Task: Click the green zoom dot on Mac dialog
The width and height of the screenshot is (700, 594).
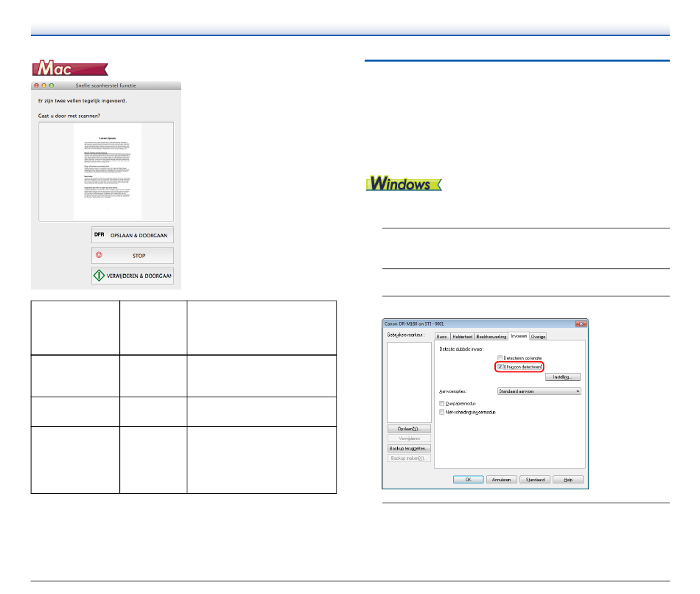Action: (52, 86)
